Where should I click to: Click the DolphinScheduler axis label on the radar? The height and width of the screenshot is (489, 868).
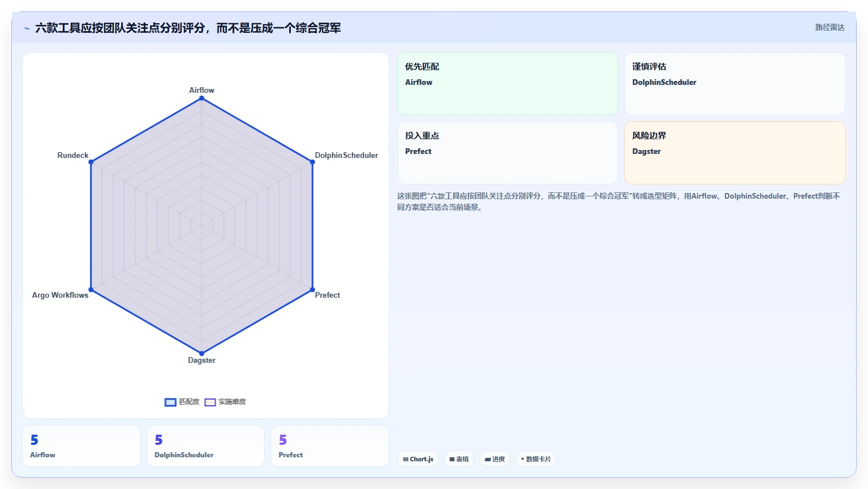[x=346, y=155]
